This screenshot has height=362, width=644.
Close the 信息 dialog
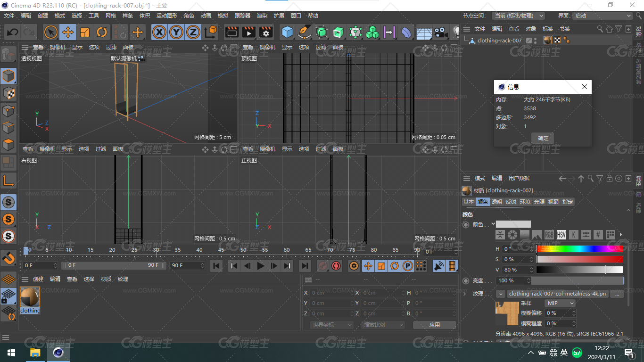(585, 87)
